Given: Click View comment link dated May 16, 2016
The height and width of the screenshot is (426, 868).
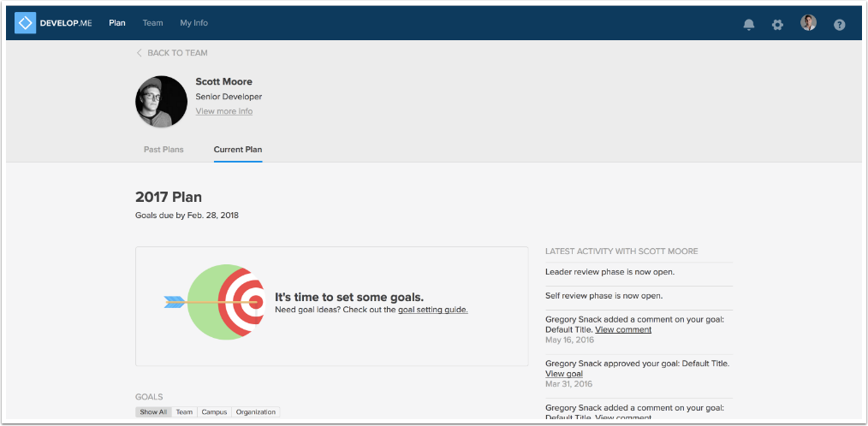Looking at the screenshot, I should 623,329.
